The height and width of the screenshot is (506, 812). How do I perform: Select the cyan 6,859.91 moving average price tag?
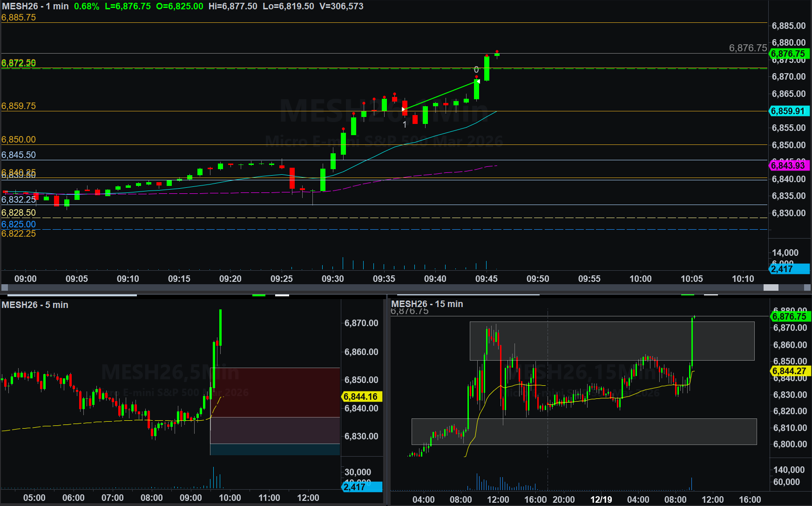tap(788, 111)
